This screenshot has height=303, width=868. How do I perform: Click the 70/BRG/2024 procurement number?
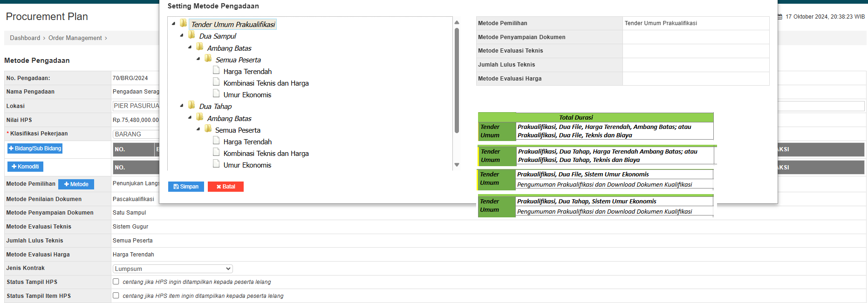pyautogui.click(x=130, y=78)
